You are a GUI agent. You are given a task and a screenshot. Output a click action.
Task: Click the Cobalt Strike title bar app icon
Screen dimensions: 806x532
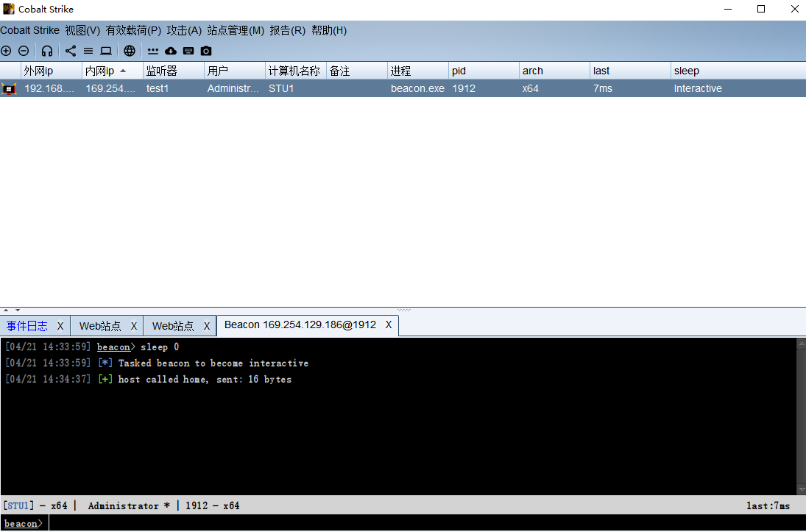pos(9,9)
